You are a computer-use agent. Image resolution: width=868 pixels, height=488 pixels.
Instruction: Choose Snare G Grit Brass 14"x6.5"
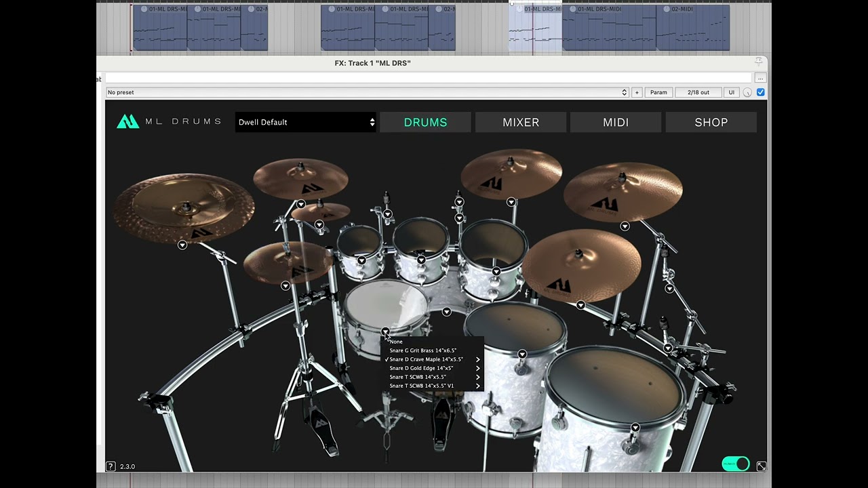pos(433,350)
